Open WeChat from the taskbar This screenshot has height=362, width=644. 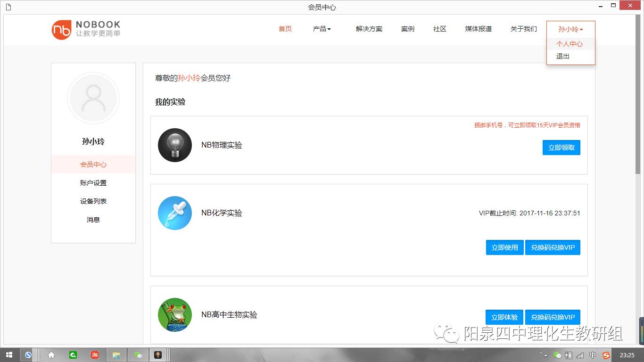point(138,355)
